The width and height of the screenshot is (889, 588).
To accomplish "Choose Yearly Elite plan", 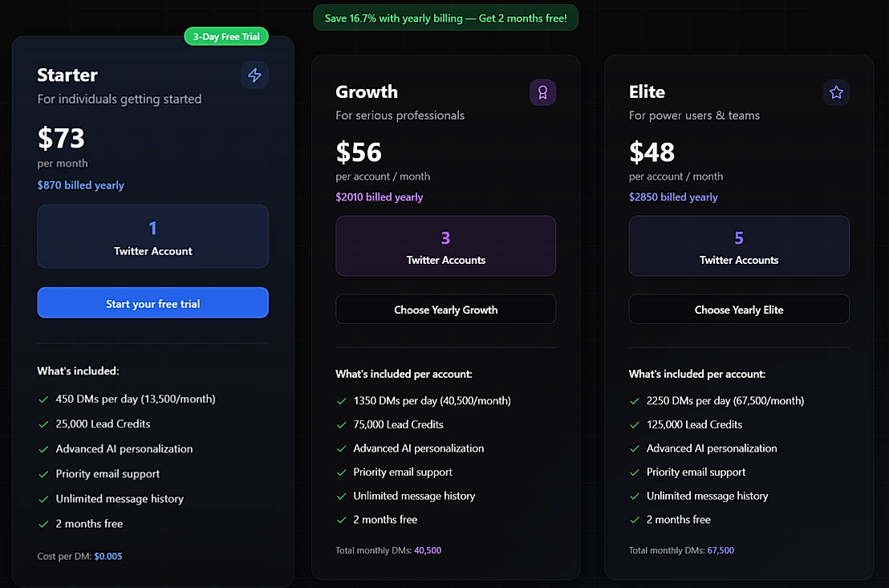I will click(x=738, y=310).
